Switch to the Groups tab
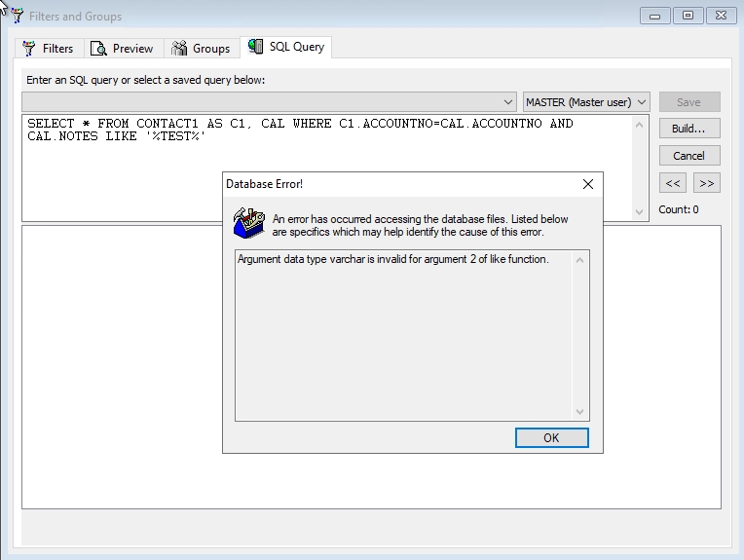744x560 pixels. [x=210, y=49]
